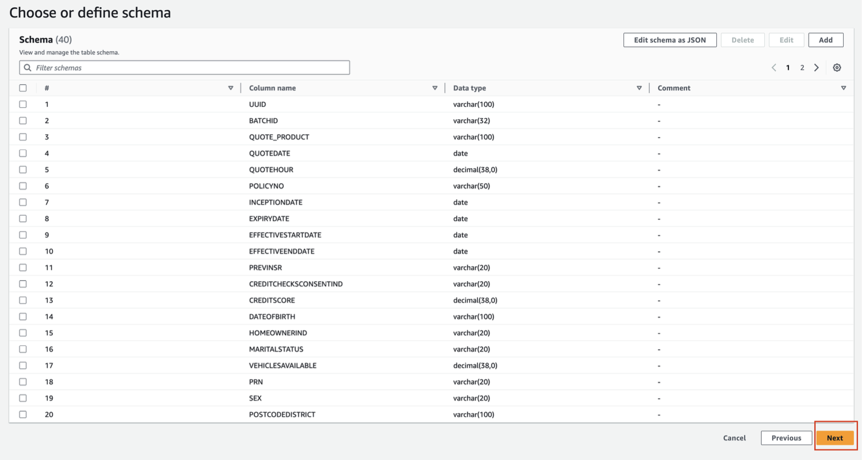Image resolution: width=868 pixels, height=460 pixels.
Task: Click the search magnifier in filter box
Action: [28, 68]
